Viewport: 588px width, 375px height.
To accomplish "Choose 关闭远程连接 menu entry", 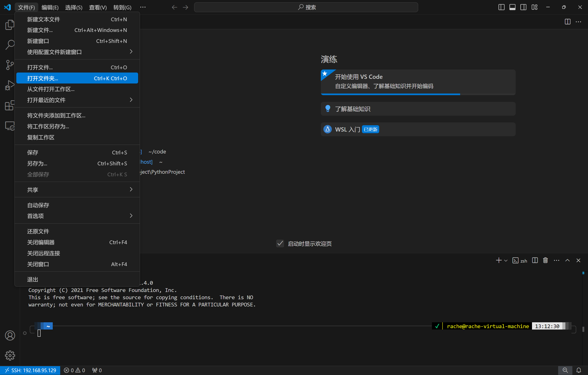I will coord(77,253).
